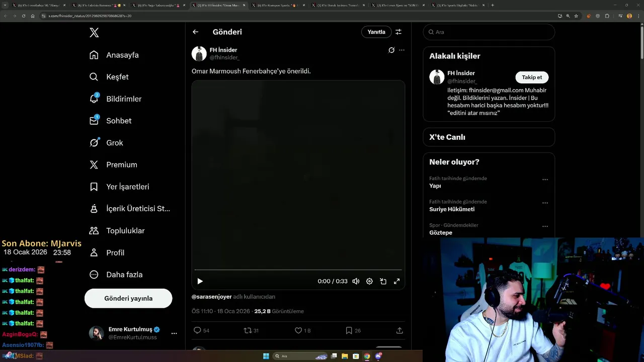Screen dimensions: 644x362
Task: Open FH İnsider name link on post
Action: [x=223, y=50]
